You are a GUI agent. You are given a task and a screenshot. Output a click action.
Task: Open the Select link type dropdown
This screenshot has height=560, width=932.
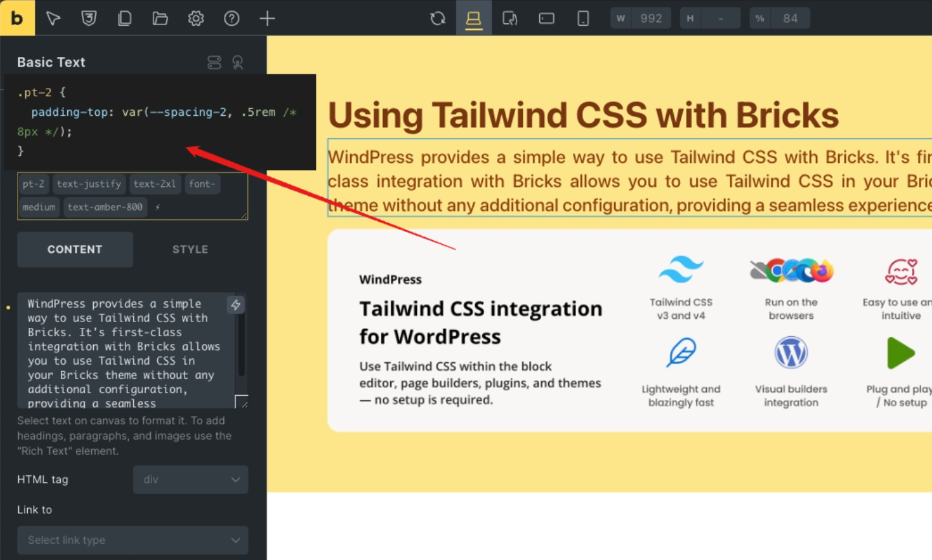pos(132,540)
